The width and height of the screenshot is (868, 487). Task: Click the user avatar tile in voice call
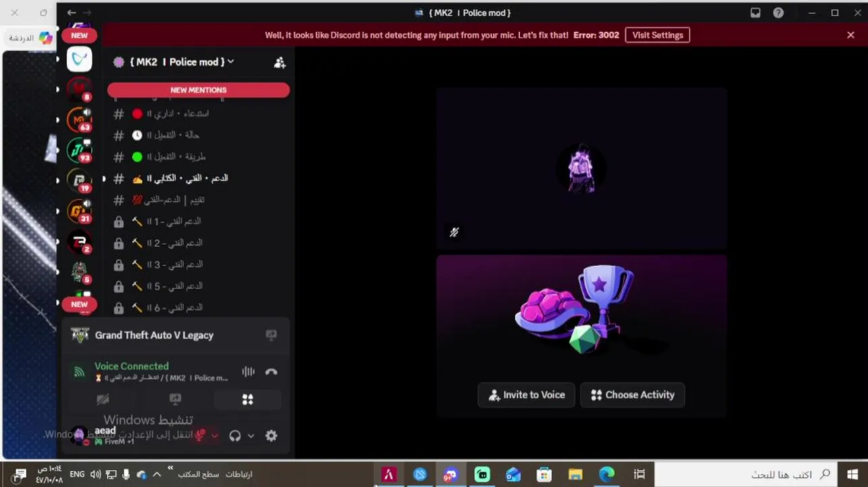click(x=581, y=168)
